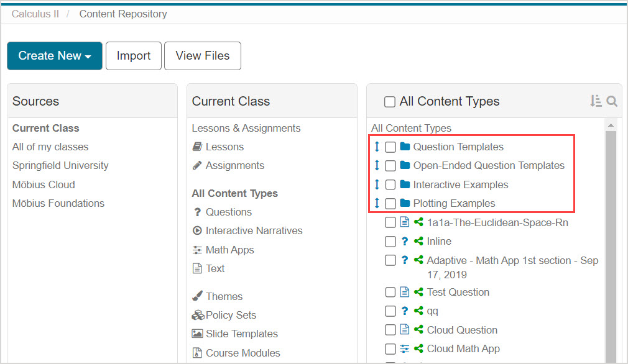Expand the Question Templates folder
Viewport: 628px width, 364px height.
458,147
